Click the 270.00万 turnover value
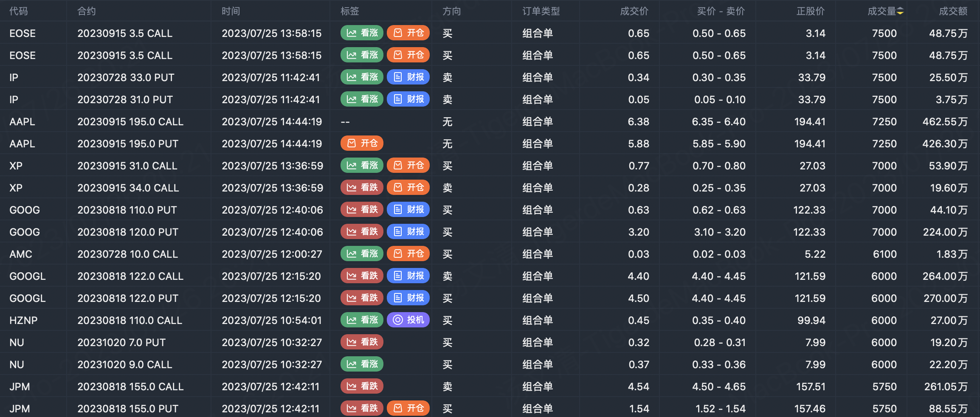Image resolution: width=980 pixels, height=417 pixels. coord(946,299)
